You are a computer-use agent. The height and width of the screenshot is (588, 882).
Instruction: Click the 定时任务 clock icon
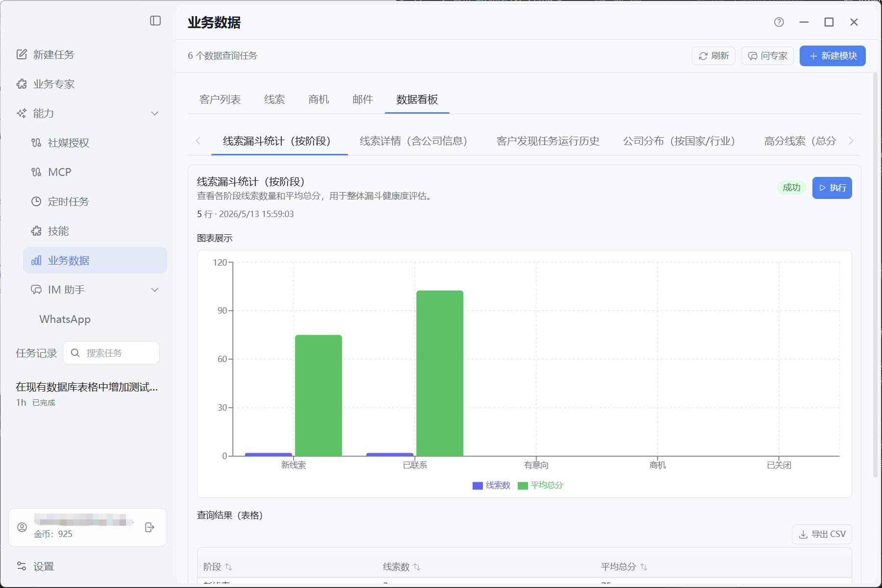[36, 201]
